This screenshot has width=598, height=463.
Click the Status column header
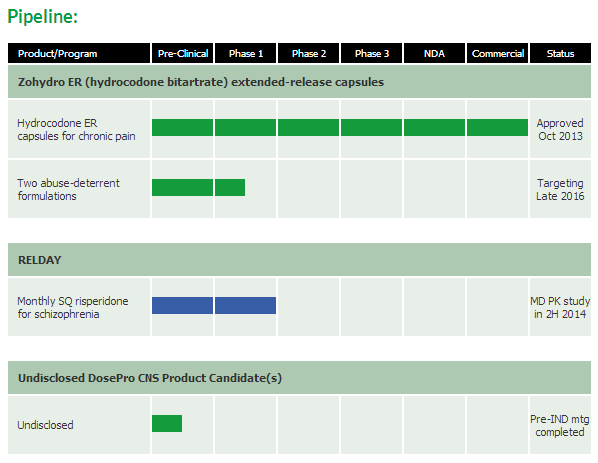(560, 53)
